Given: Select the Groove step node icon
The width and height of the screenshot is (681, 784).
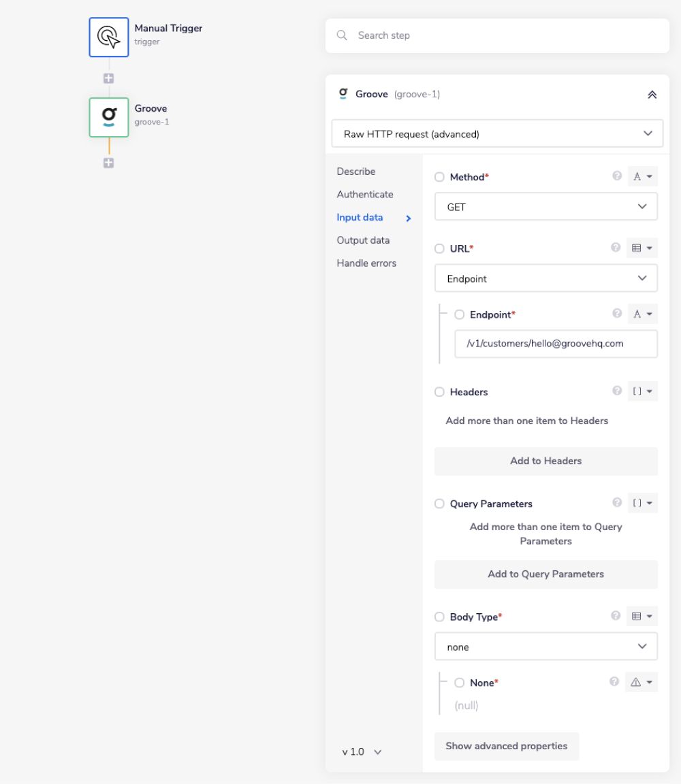Looking at the screenshot, I should click(x=109, y=117).
